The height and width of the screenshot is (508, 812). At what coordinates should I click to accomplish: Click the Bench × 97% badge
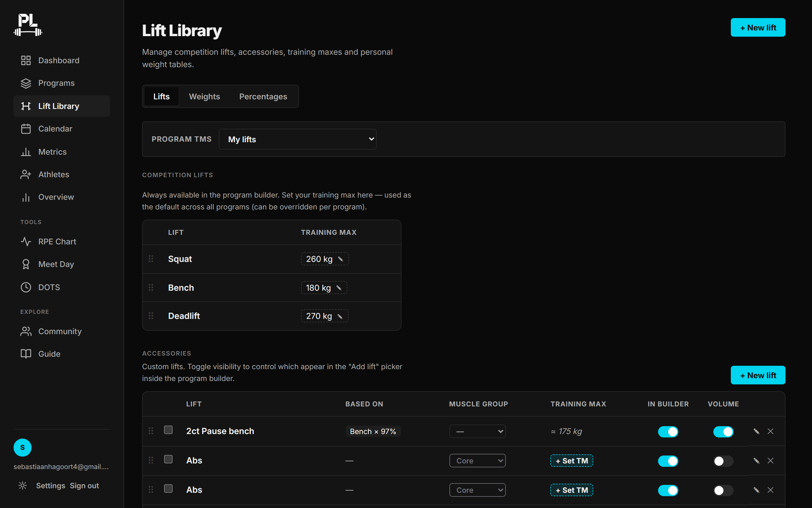(373, 432)
